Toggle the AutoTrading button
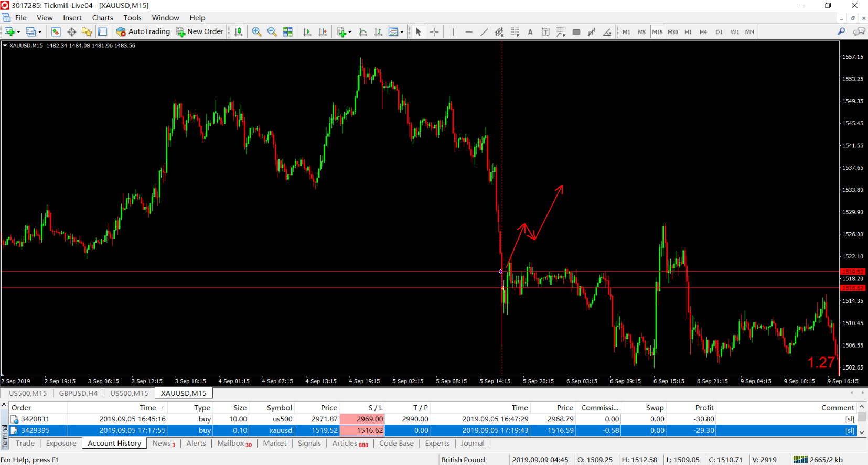 coord(143,32)
